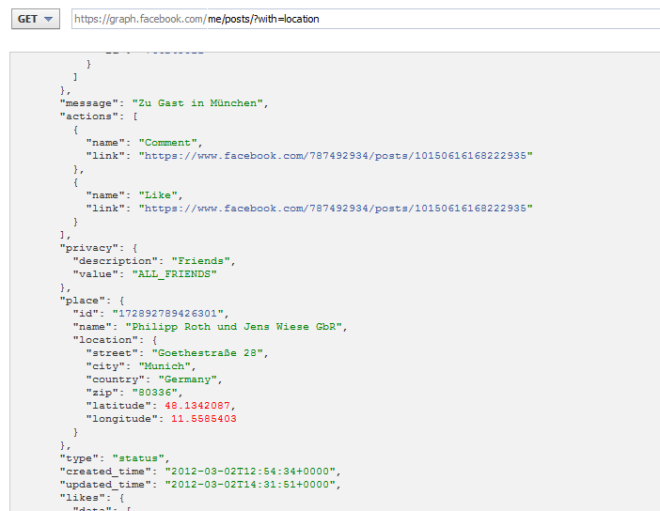Click created_time value 2012-03-02T12:54:34+0000

tap(250, 471)
